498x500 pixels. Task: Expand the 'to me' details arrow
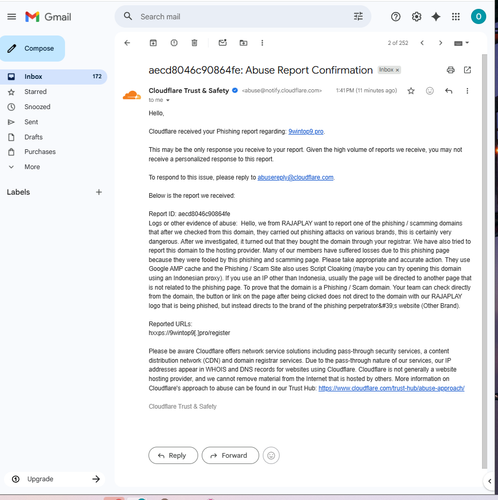[168, 100]
